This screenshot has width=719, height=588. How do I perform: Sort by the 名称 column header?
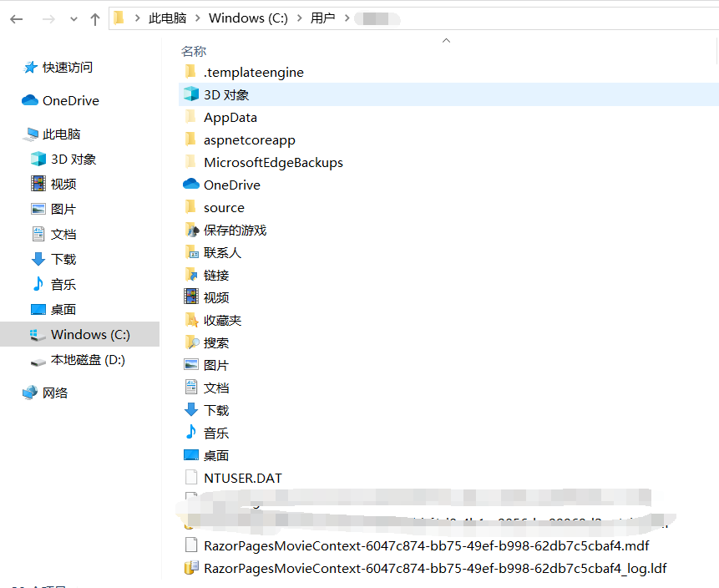[x=194, y=52]
